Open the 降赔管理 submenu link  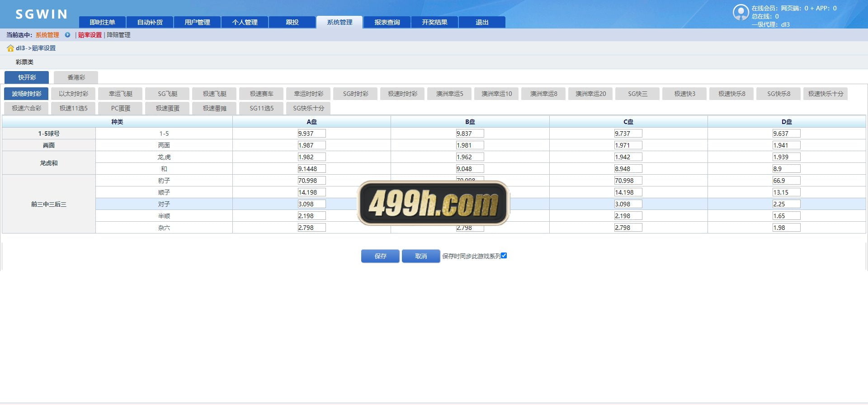[118, 35]
